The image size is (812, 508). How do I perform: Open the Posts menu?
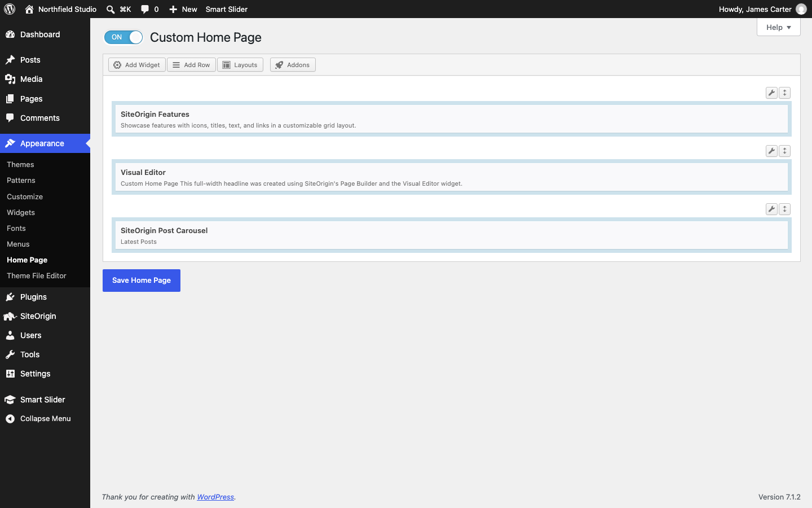tap(45, 60)
